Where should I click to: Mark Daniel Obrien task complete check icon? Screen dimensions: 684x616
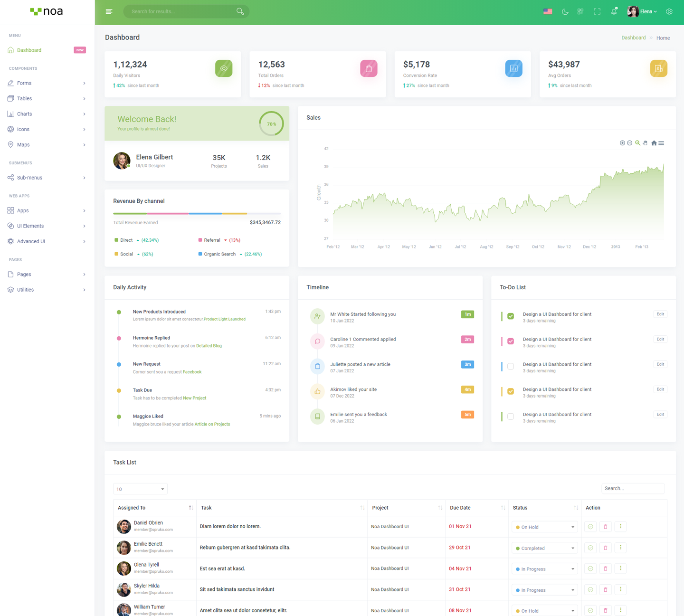[x=590, y=527]
